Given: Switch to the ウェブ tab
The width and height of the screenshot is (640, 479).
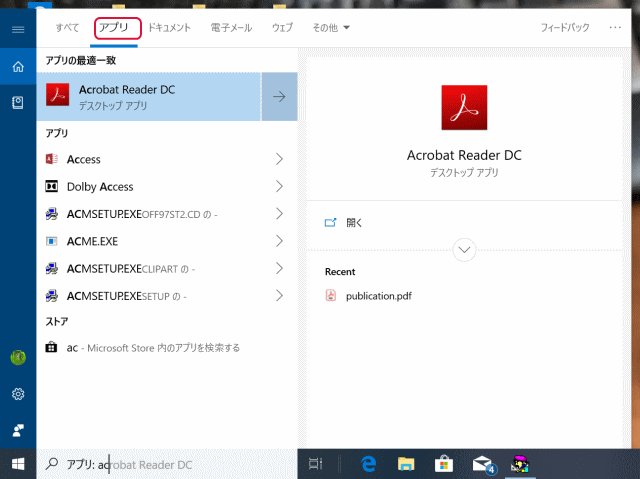Looking at the screenshot, I should click(x=282, y=27).
